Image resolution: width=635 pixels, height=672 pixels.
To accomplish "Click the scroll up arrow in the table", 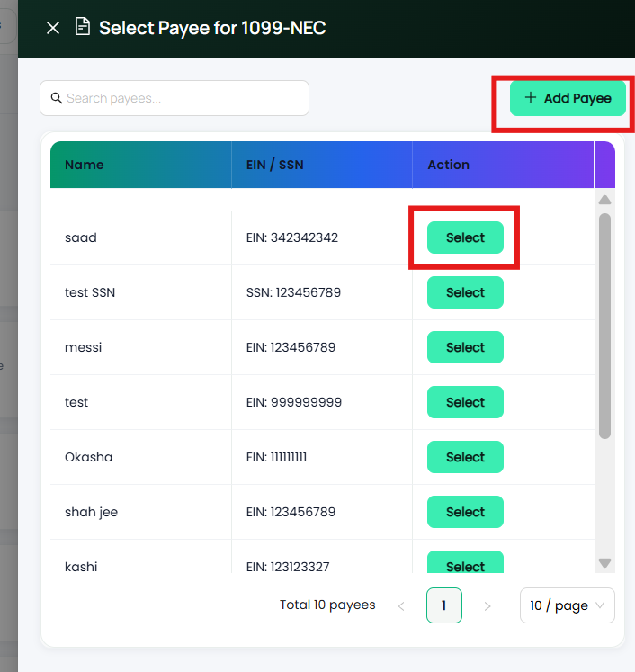I will (605, 200).
